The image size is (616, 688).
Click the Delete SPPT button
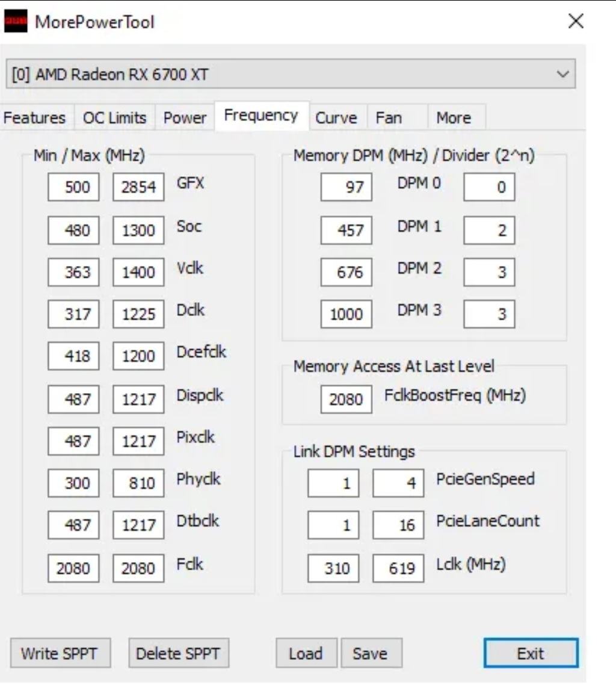[179, 653]
